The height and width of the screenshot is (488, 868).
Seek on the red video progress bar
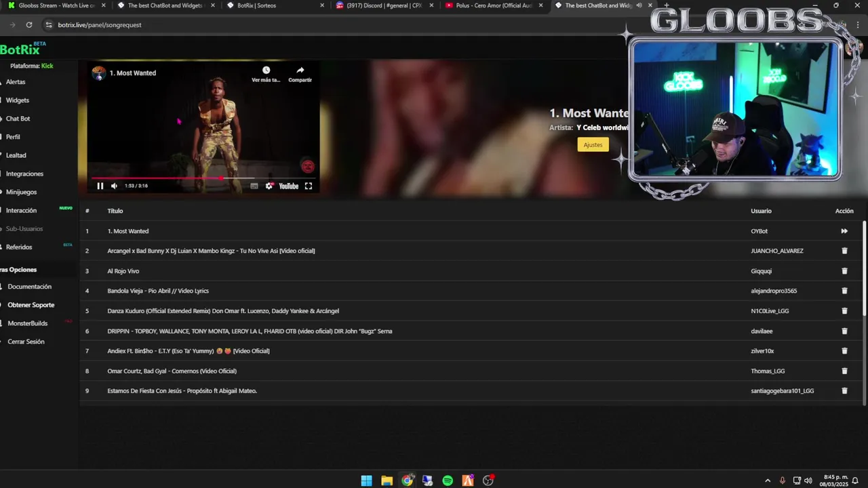[203, 178]
